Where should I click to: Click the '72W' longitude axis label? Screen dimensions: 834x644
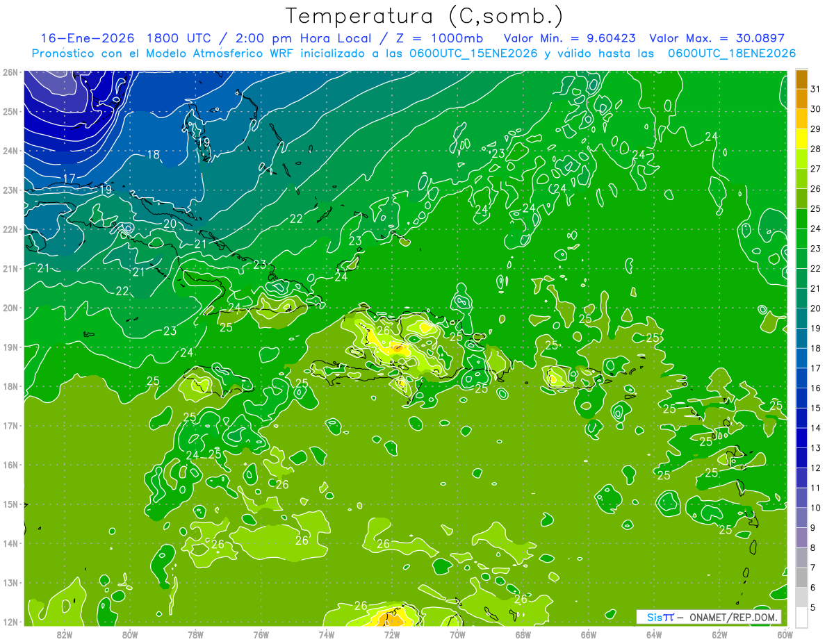pyautogui.click(x=392, y=634)
